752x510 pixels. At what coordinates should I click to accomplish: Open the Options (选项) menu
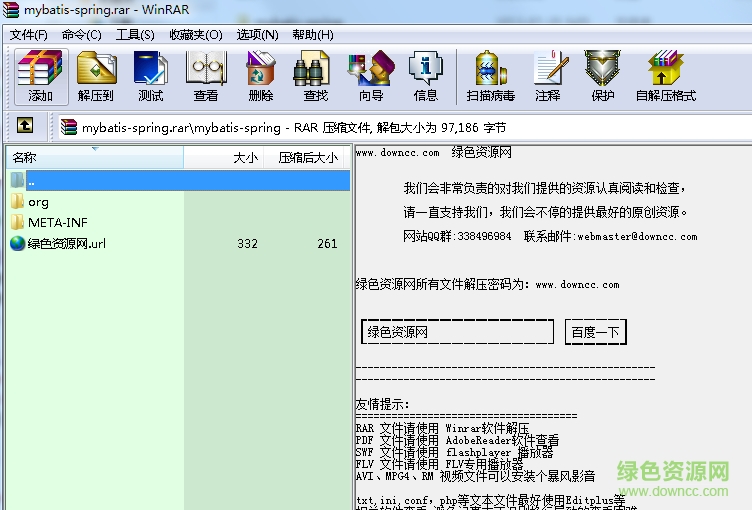(x=257, y=35)
